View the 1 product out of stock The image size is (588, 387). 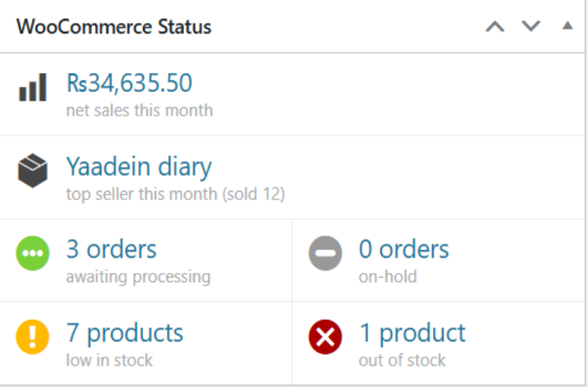coord(412,333)
